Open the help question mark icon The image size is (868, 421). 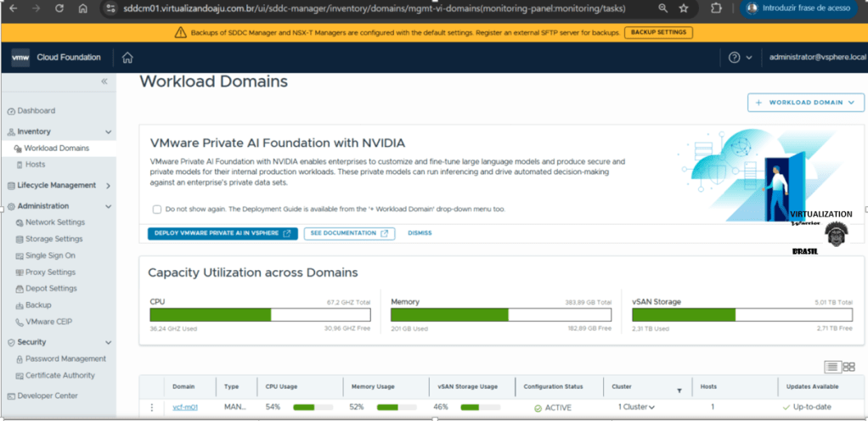coord(735,58)
